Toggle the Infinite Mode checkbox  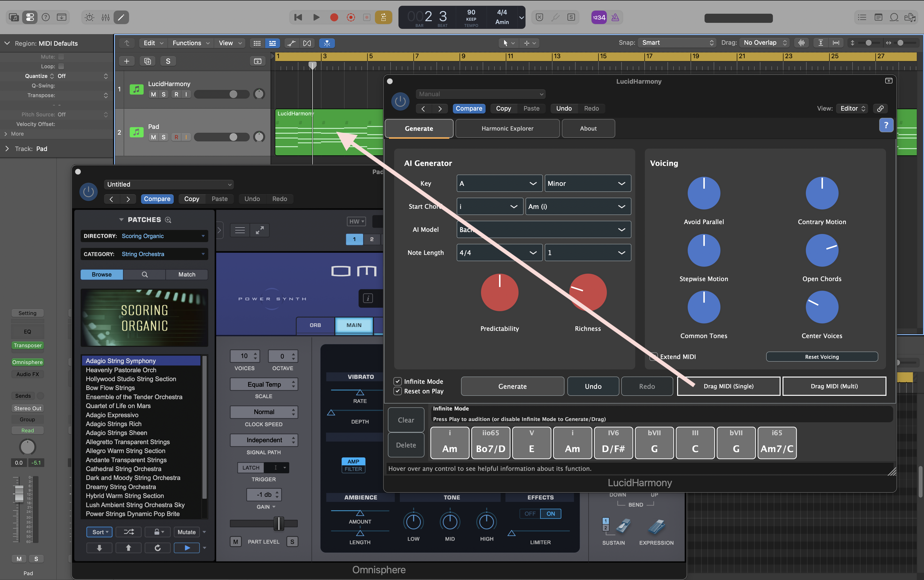398,381
